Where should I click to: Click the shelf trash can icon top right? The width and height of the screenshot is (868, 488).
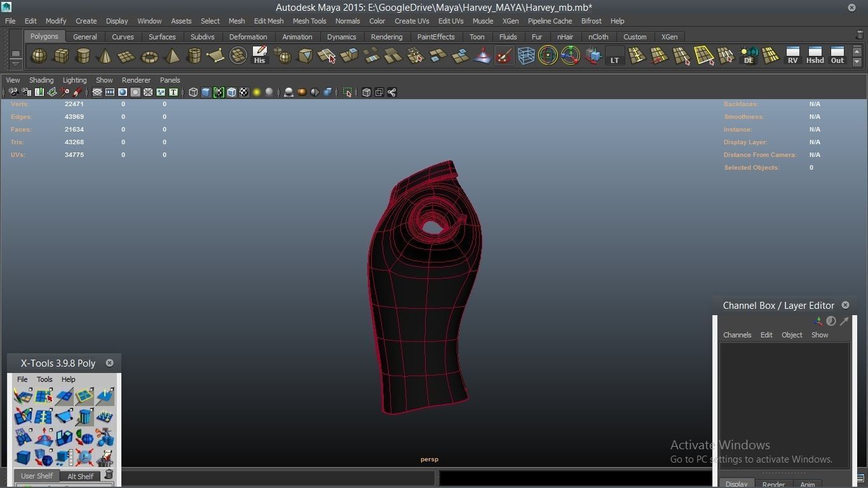pyautogui.click(x=860, y=36)
